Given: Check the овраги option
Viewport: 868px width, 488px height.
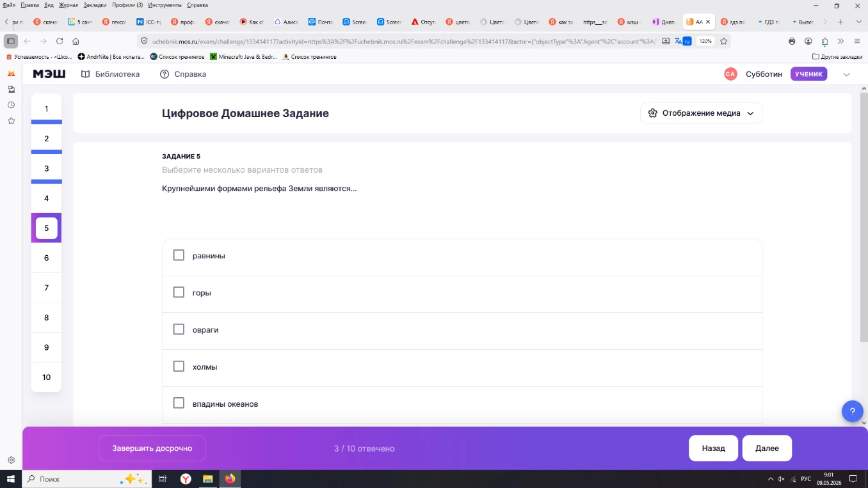Looking at the screenshot, I should [179, 329].
